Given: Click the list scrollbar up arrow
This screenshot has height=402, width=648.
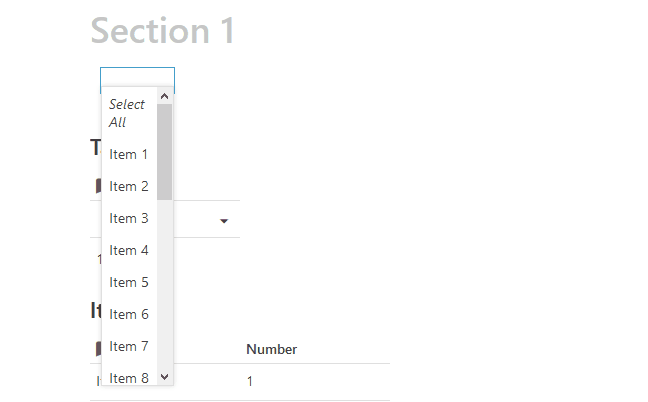Looking at the screenshot, I should pos(165,97).
